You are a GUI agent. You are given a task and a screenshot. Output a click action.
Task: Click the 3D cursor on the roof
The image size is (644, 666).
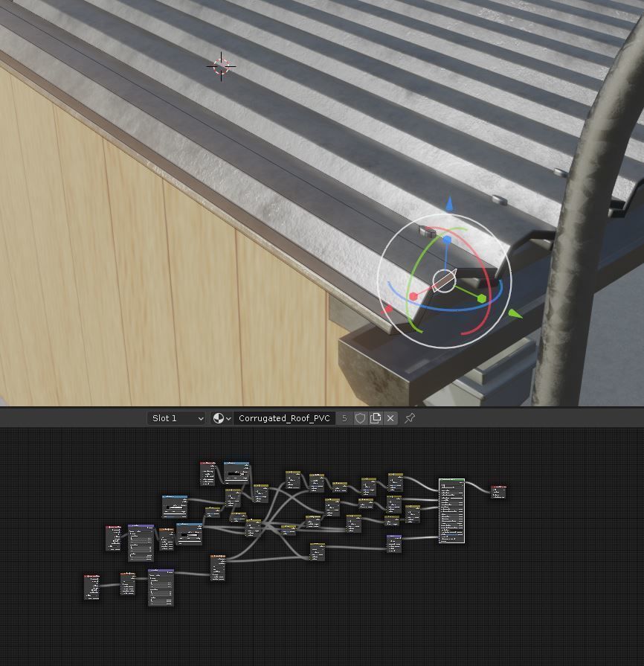point(221,66)
